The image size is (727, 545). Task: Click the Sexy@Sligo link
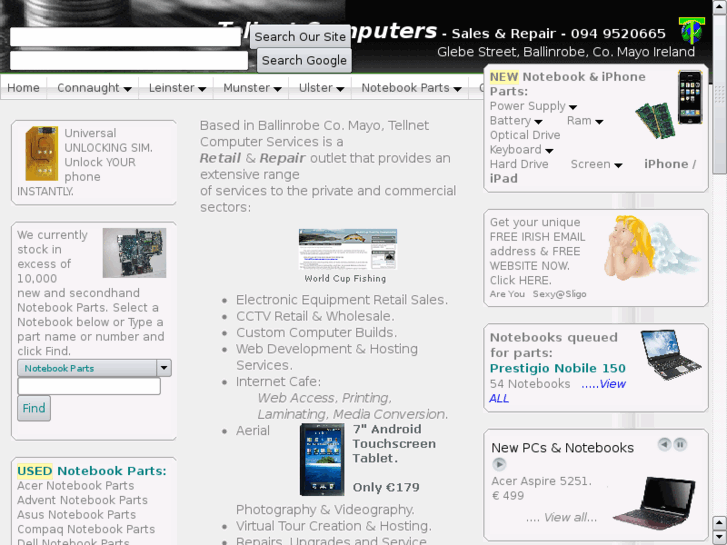(x=560, y=294)
